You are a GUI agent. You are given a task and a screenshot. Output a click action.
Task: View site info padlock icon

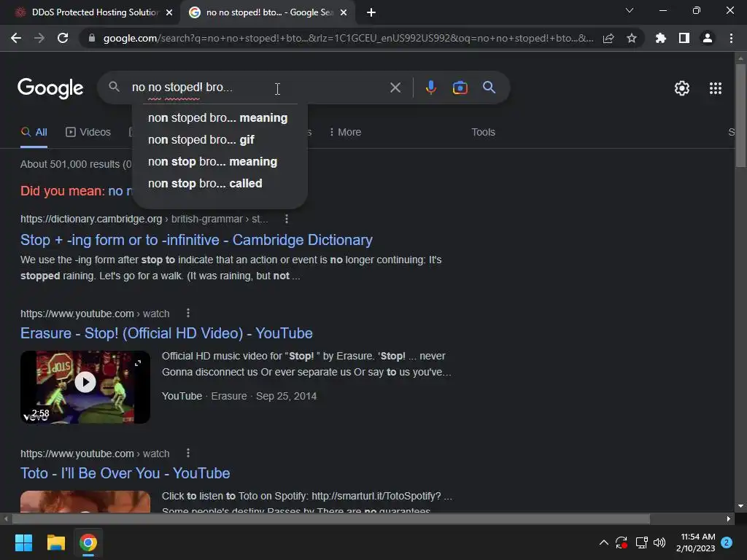[91, 38]
